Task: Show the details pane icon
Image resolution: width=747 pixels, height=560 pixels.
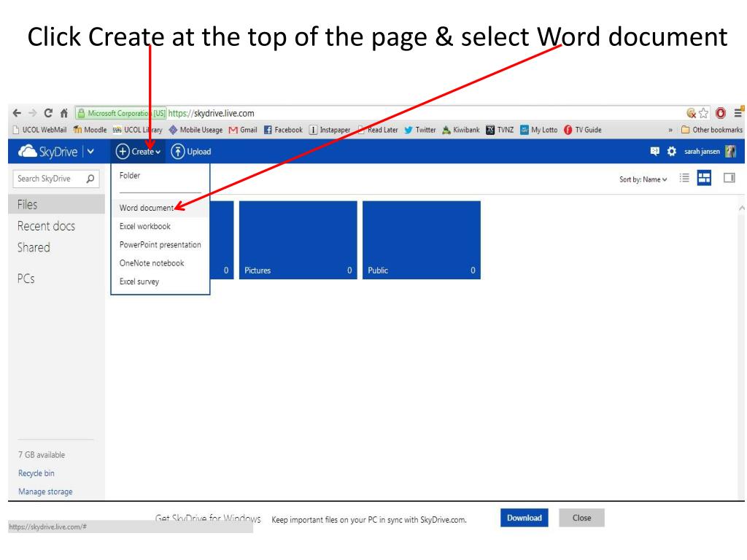Action: pos(729,178)
